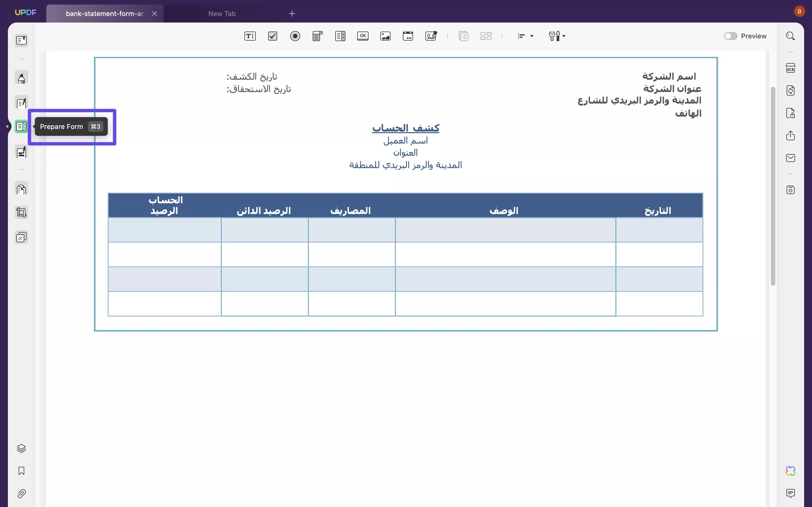Open the search panel

(791, 36)
